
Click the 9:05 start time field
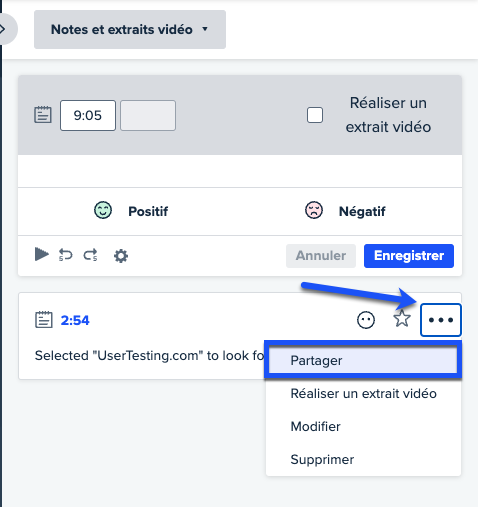pyautogui.click(x=88, y=115)
